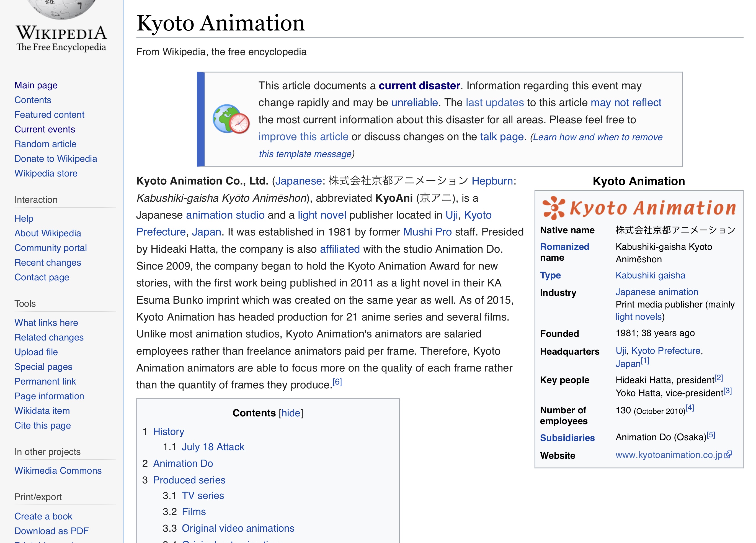The height and width of the screenshot is (543, 756).
Task: Jump to Original video animations subsection
Action: (238, 528)
